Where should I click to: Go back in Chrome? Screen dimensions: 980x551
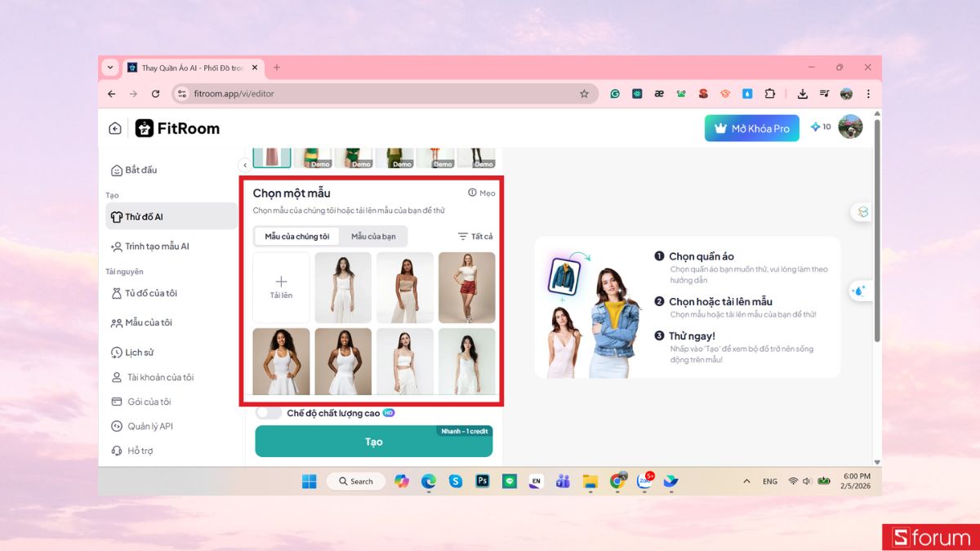112,94
